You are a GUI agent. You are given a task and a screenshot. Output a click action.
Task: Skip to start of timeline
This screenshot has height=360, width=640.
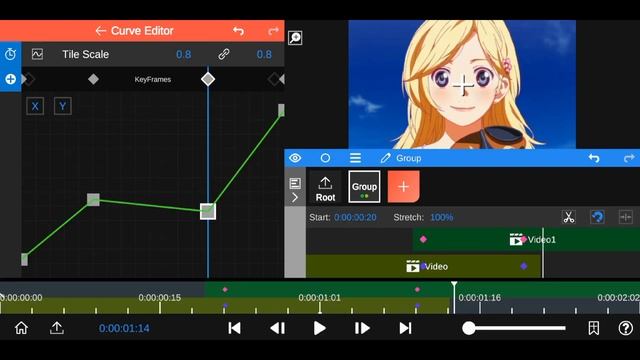(234, 328)
